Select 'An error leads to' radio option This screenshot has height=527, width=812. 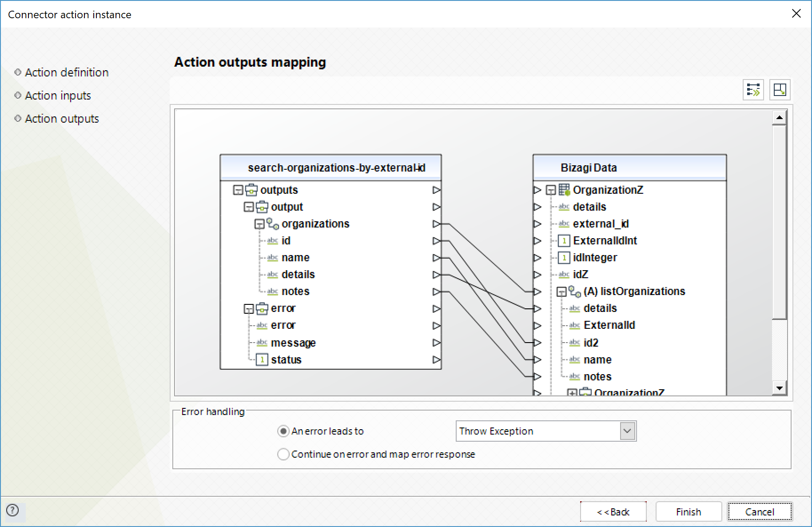pos(283,431)
